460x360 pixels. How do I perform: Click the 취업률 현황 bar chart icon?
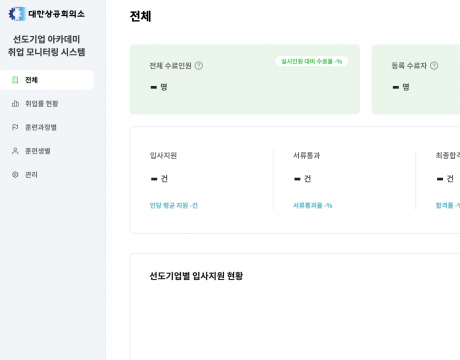pos(15,104)
